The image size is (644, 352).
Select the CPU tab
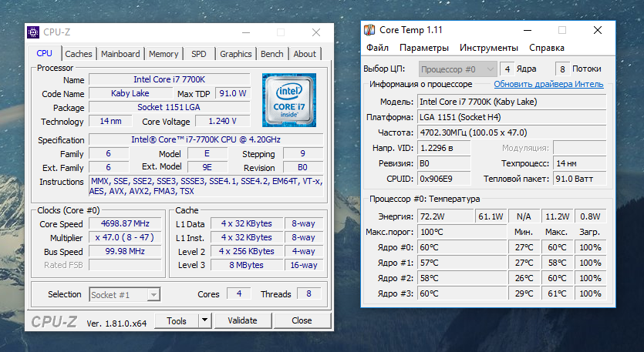(x=45, y=53)
